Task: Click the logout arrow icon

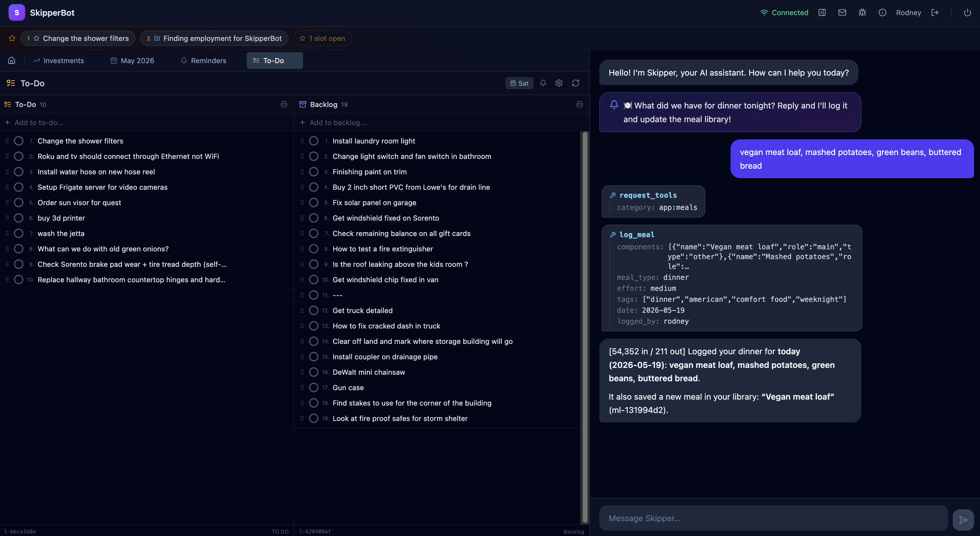Action: 935,12
